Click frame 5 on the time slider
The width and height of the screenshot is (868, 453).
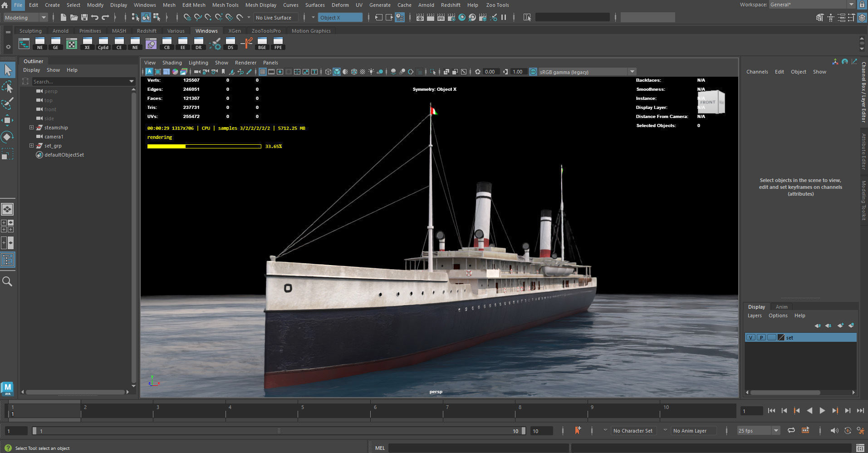[x=298, y=411]
